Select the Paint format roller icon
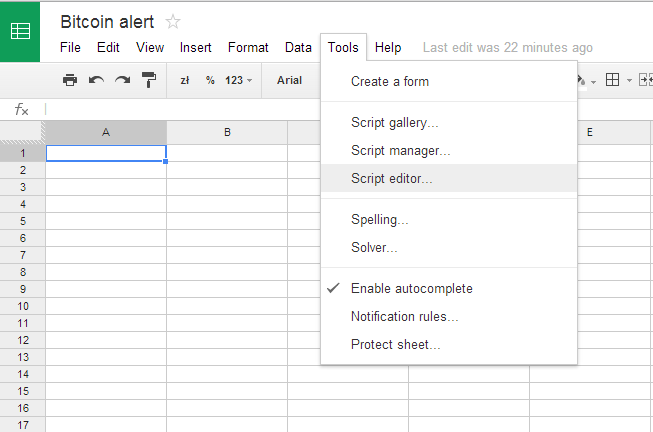Screen dimensions: 653x432 pyautogui.click(x=149, y=80)
